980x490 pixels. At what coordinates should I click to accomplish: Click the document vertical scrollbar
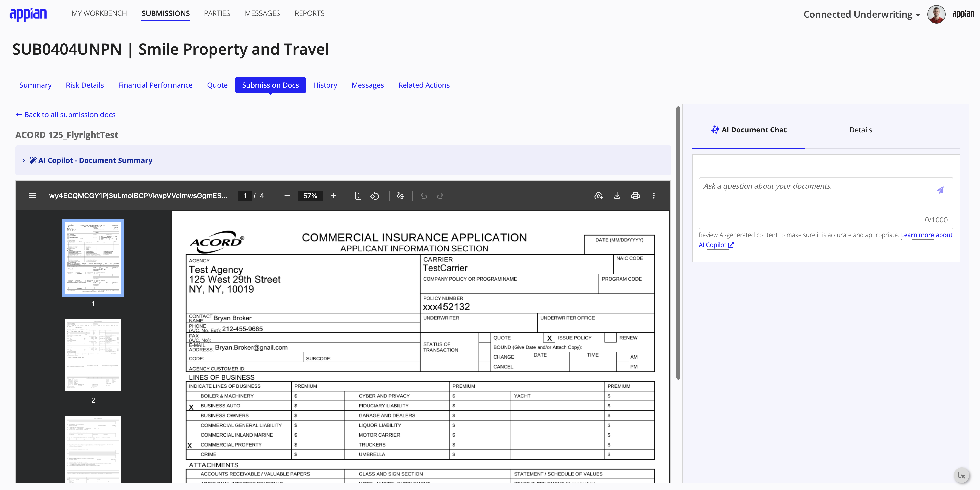678,243
